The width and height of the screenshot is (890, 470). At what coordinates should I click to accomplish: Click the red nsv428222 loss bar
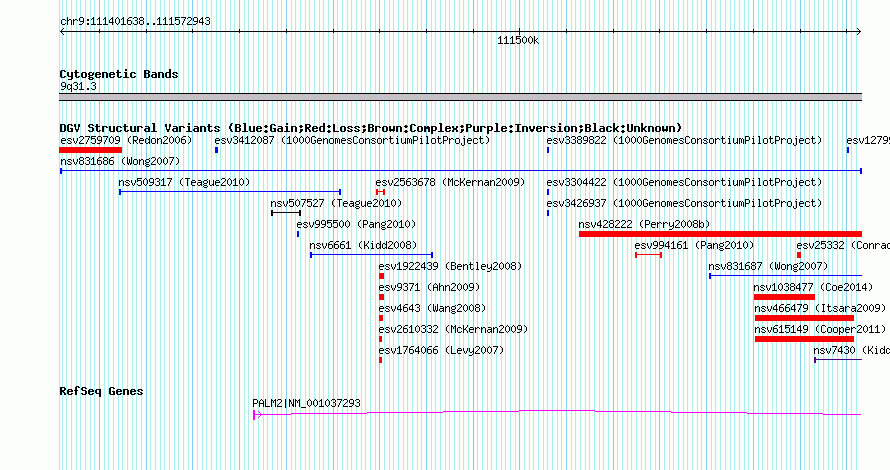point(720,234)
